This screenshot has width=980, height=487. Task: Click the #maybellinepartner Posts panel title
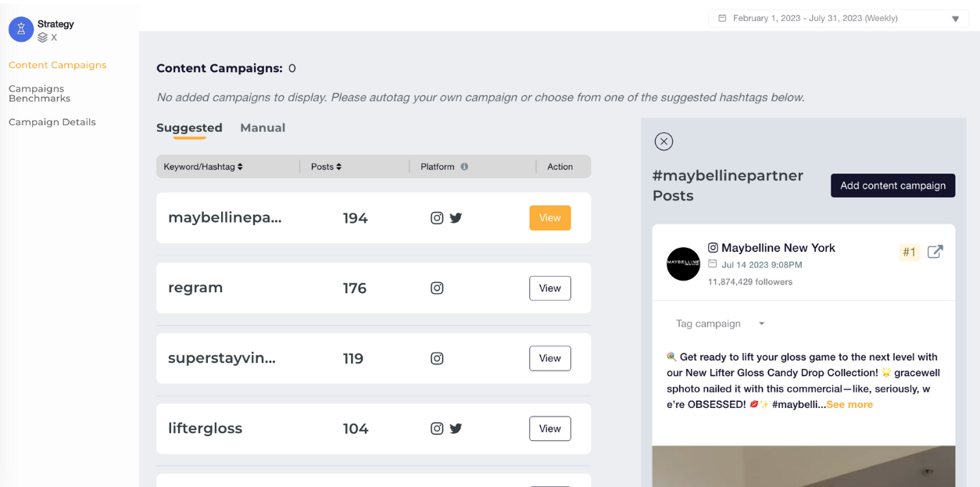coord(728,185)
